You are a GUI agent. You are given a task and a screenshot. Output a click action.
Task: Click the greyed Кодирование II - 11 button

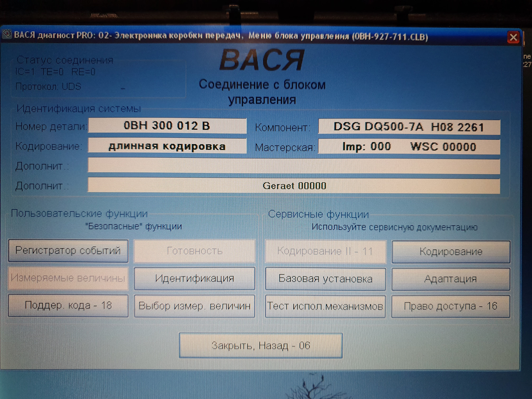pyautogui.click(x=325, y=252)
